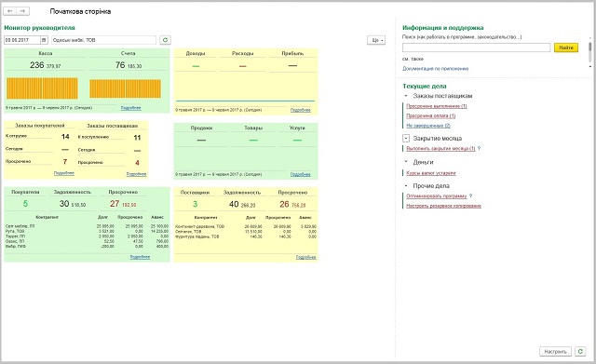
Task: Click the К поступлению value 11
Action: pyautogui.click(x=137, y=138)
